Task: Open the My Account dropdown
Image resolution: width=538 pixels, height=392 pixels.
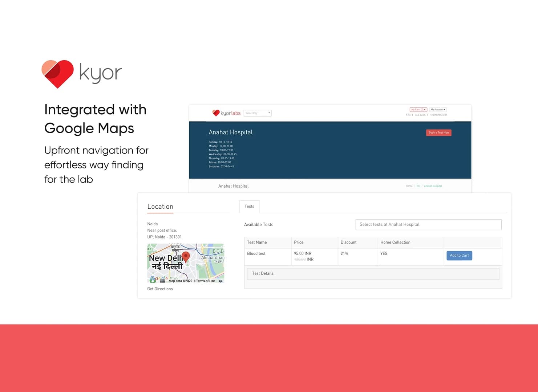Action: [438, 110]
